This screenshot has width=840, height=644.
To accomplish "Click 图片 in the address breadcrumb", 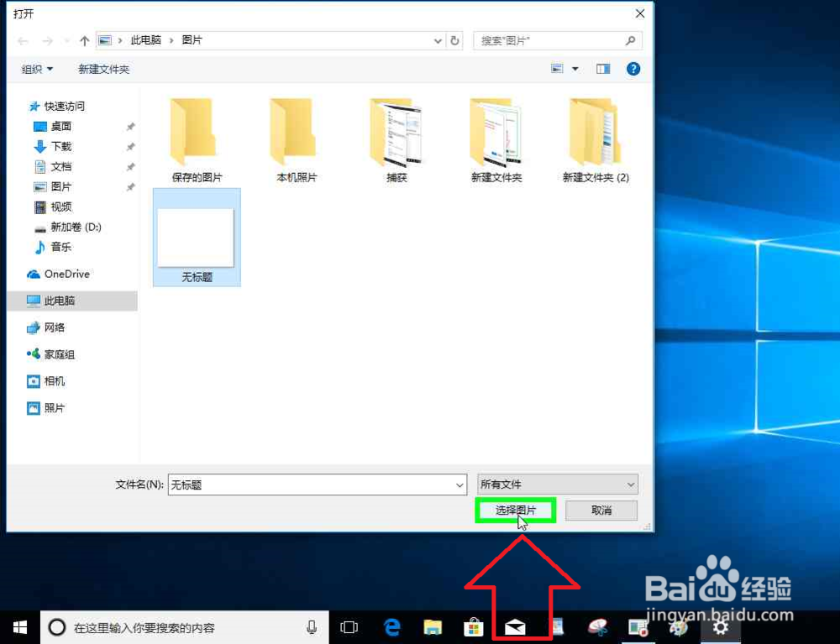I will pos(192,40).
